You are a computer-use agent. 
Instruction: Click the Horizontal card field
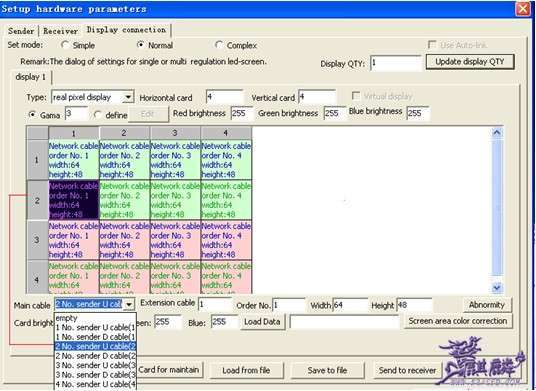point(225,97)
